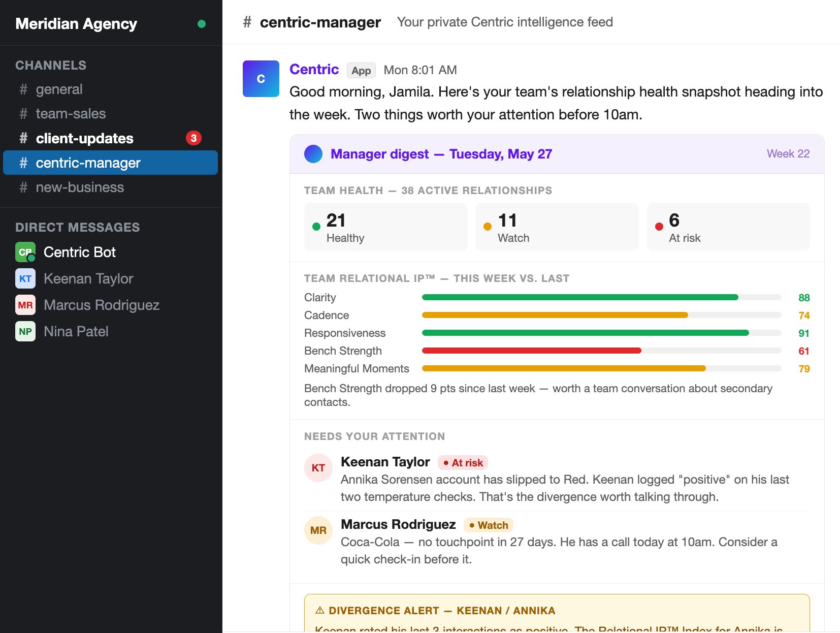Click the 21 Healthy stat card

coord(385,227)
